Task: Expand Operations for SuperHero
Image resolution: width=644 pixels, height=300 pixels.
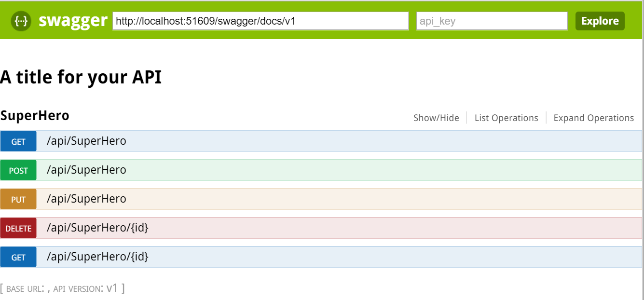Action: (593, 118)
